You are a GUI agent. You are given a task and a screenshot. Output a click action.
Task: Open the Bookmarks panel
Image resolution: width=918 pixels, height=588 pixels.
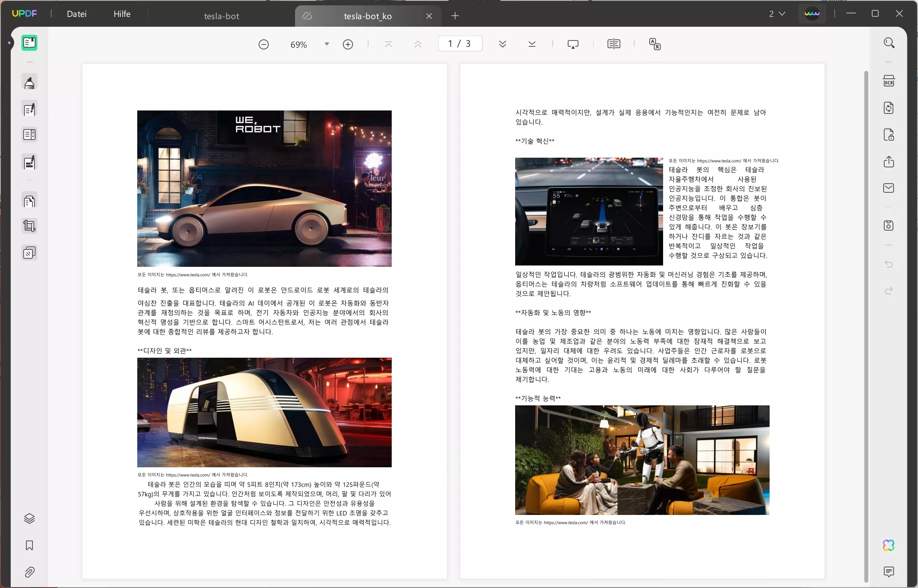point(29,545)
